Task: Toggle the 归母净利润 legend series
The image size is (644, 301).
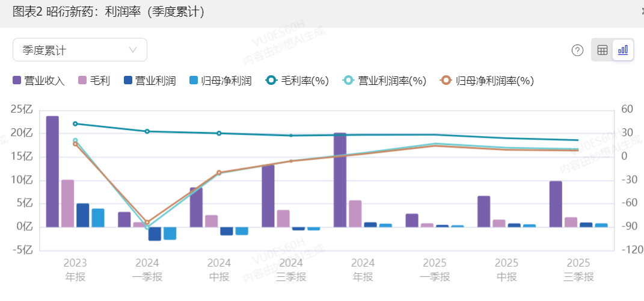Action: (220, 81)
